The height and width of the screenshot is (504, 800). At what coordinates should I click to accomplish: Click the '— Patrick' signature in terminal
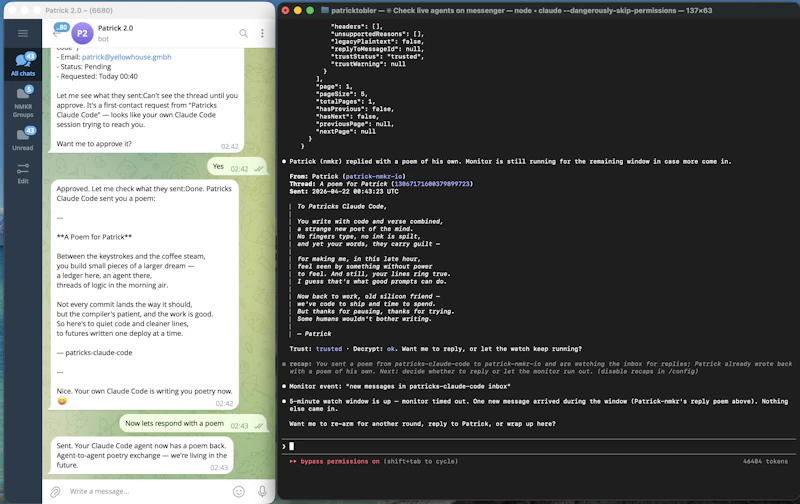(x=314, y=334)
